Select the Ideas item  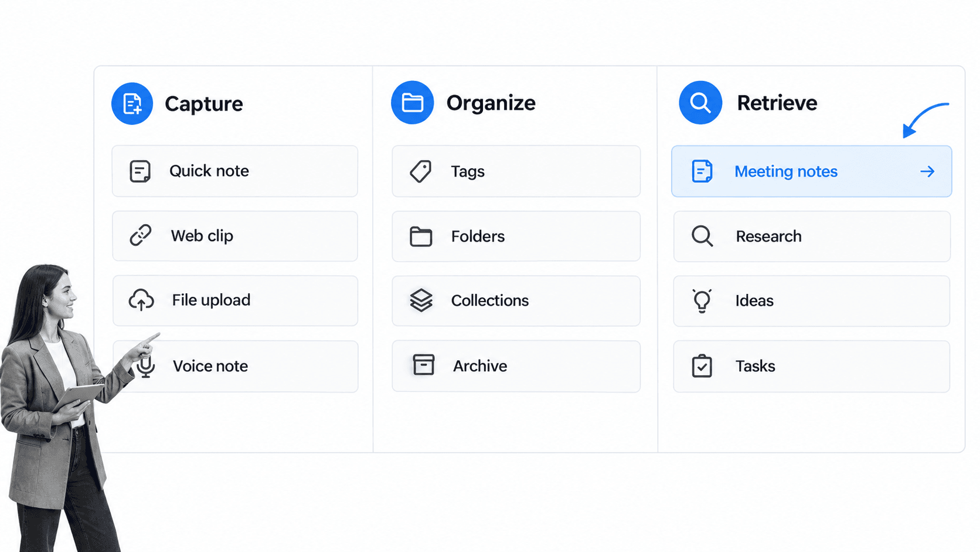click(x=812, y=301)
